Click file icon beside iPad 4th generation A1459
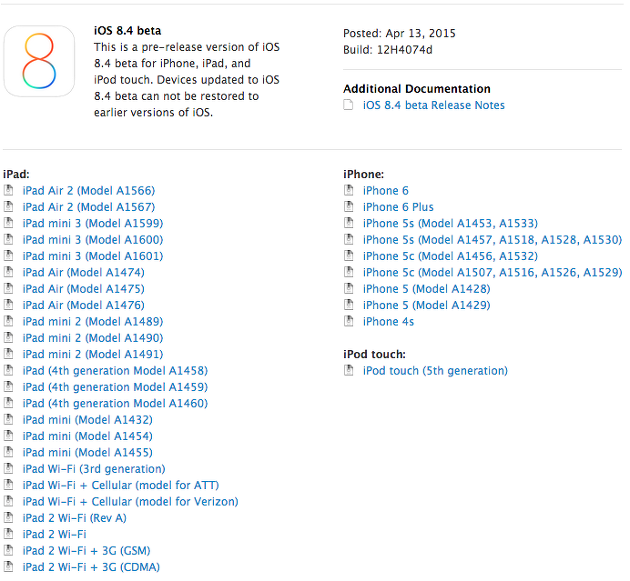Viewport: 630px width, 581px height. pyautogui.click(x=8, y=387)
